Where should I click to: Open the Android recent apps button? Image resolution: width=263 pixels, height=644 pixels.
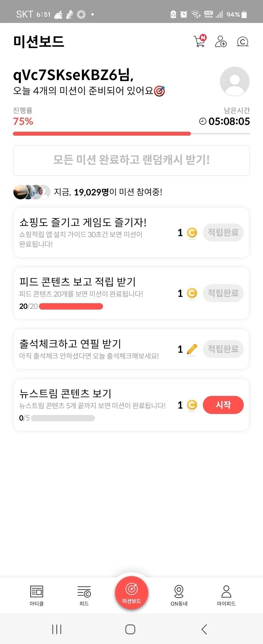pyautogui.click(x=57, y=629)
